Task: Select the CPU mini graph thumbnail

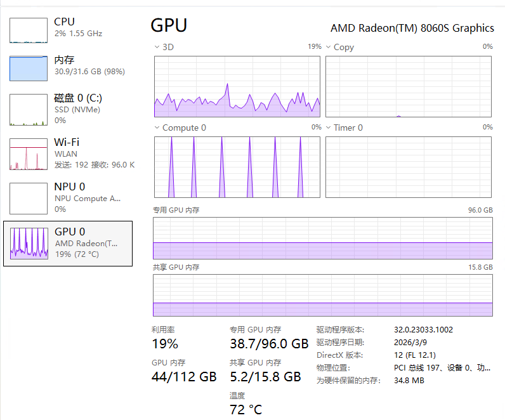Action: pyautogui.click(x=29, y=30)
